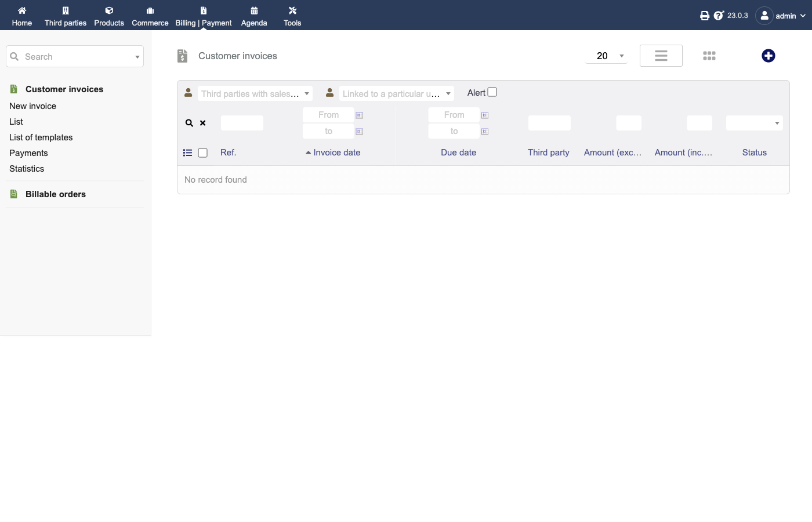The height and width of the screenshot is (522, 812).
Task: Focus Invoice date From field
Action: pyautogui.click(x=328, y=115)
